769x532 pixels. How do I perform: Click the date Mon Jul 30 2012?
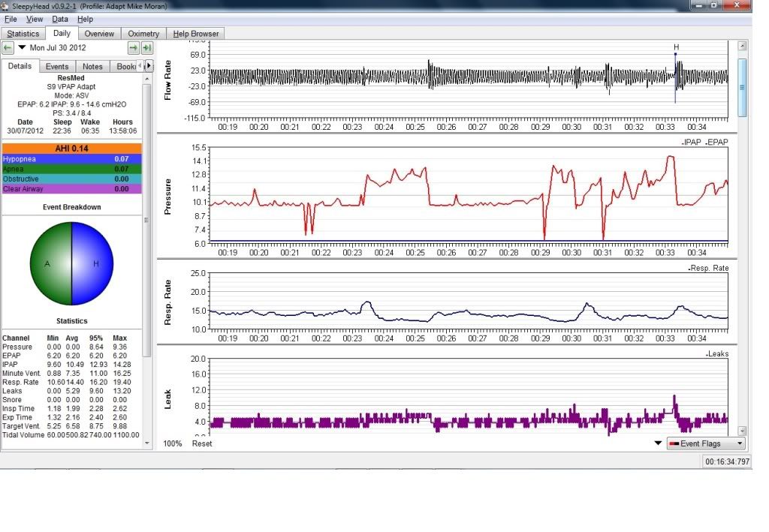click(58, 47)
